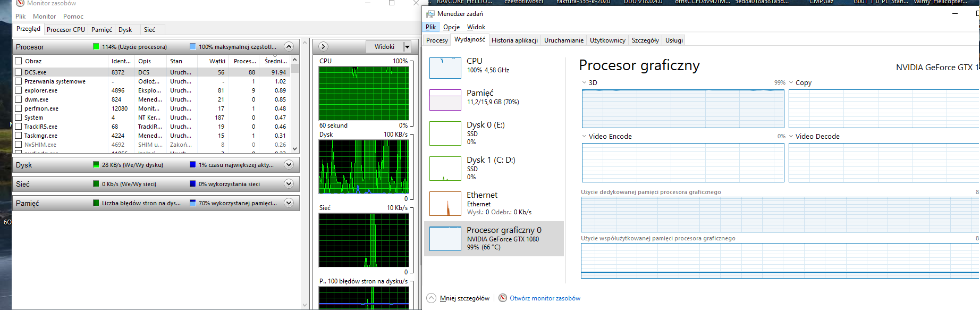Click the resource monitor icon beside the link
Screen dimensions: 980x310
click(x=503, y=298)
